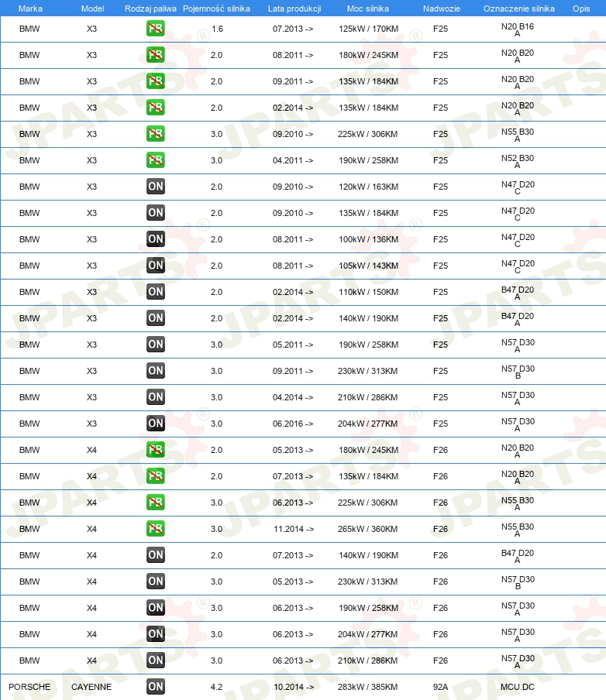Click the 120kW / 163KM power cell
The width and height of the screenshot is (606, 700).
click(368, 187)
